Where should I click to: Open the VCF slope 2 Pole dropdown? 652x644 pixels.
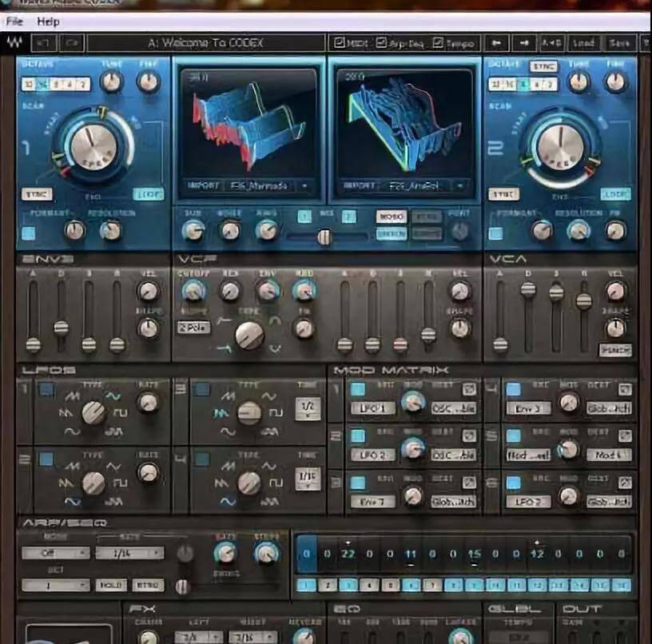coord(194,328)
